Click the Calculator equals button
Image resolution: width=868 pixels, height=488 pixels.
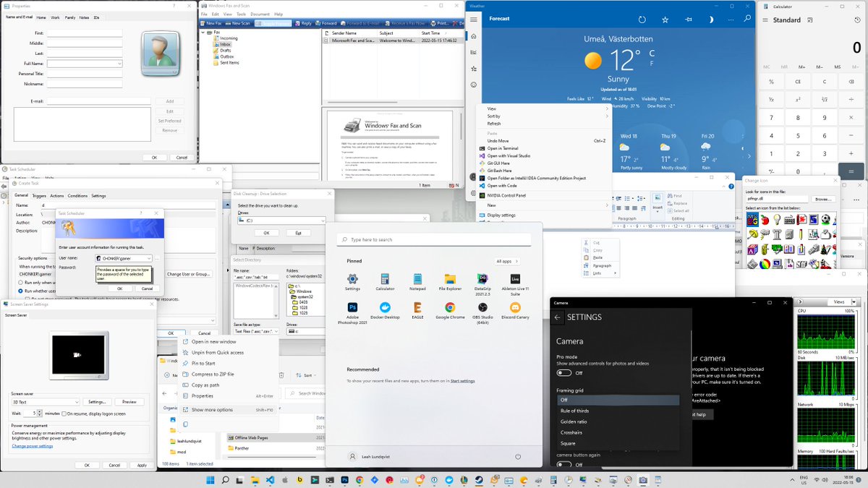(851, 172)
